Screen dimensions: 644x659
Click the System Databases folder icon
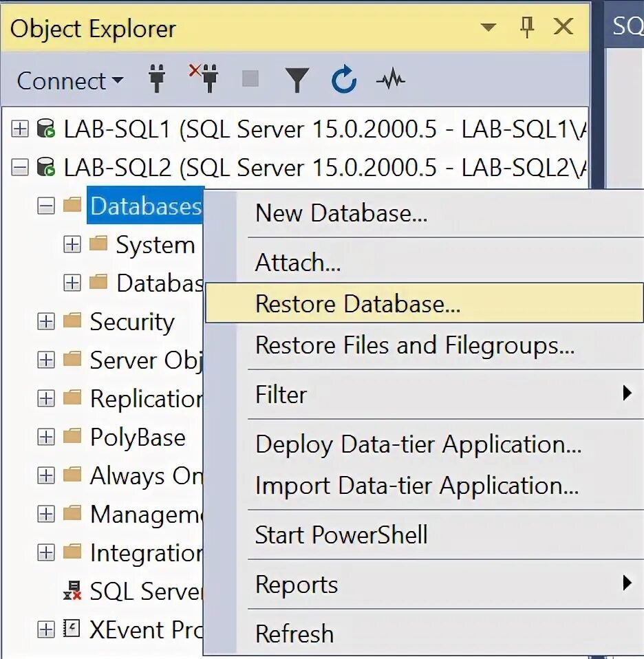[x=98, y=244]
